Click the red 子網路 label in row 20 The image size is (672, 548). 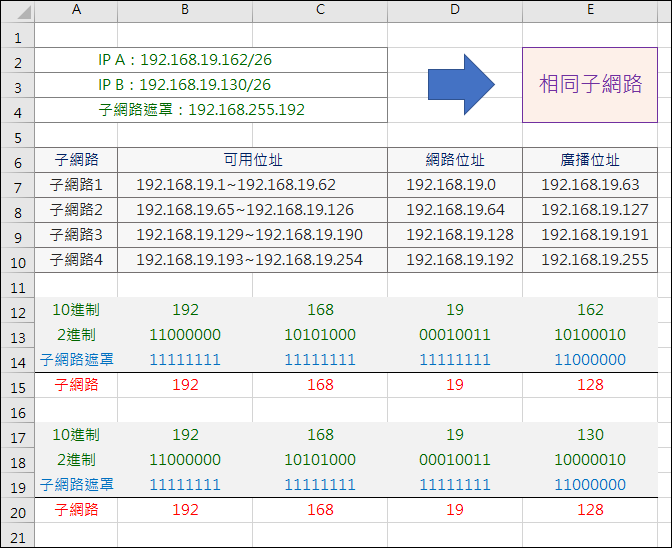tap(76, 510)
